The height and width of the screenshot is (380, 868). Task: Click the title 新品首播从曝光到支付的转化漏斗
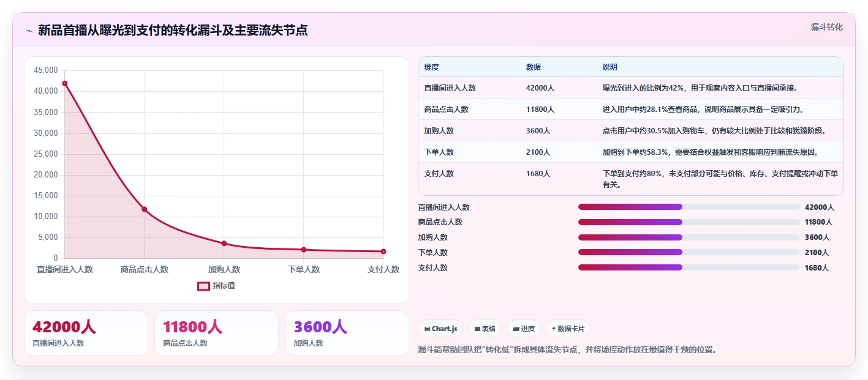[x=173, y=30]
